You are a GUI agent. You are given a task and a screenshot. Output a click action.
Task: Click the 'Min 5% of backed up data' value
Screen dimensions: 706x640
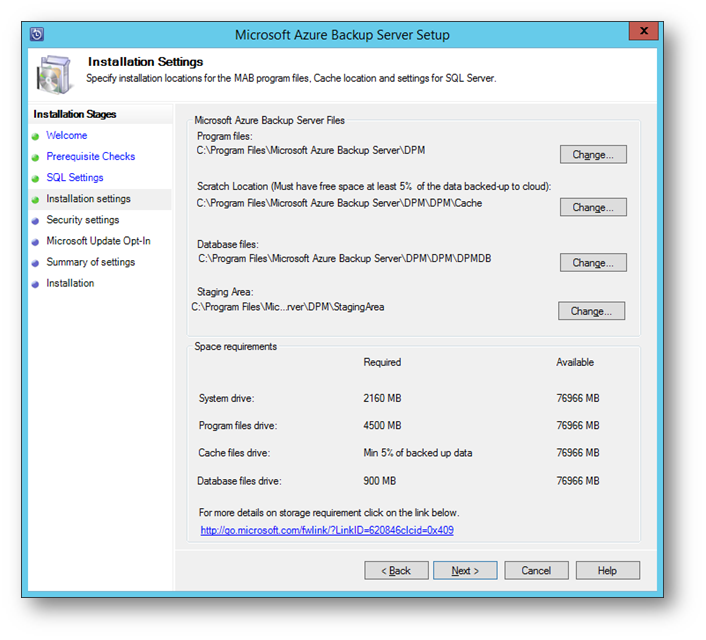(418, 453)
